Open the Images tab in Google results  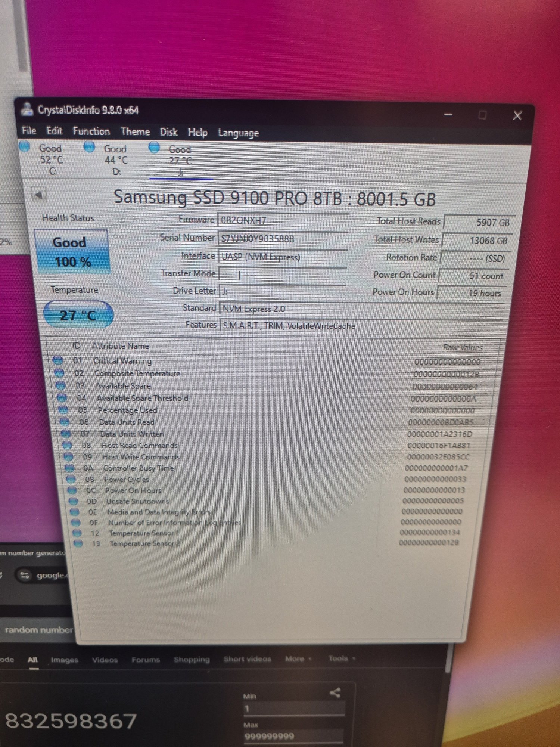65,660
